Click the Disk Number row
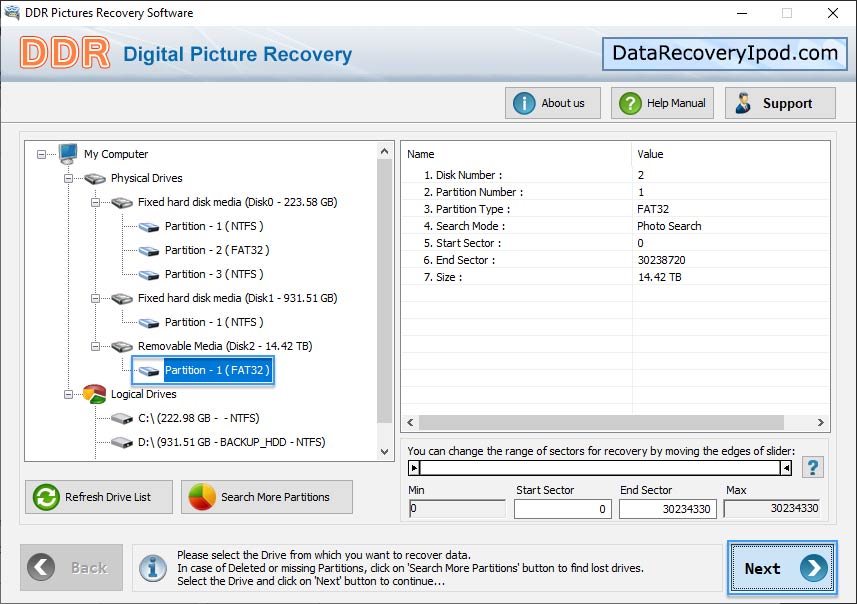This screenshot has width=857, height=604. [615, 175]
